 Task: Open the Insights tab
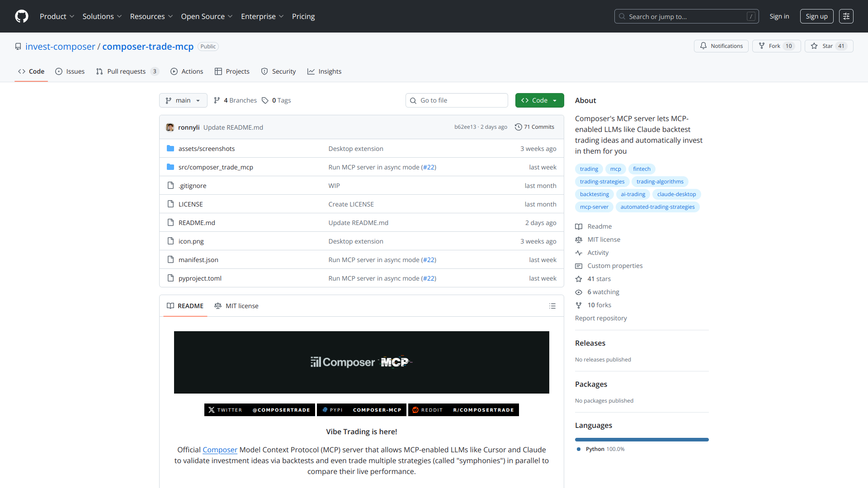pyautogui.click(x=325, y=71)
